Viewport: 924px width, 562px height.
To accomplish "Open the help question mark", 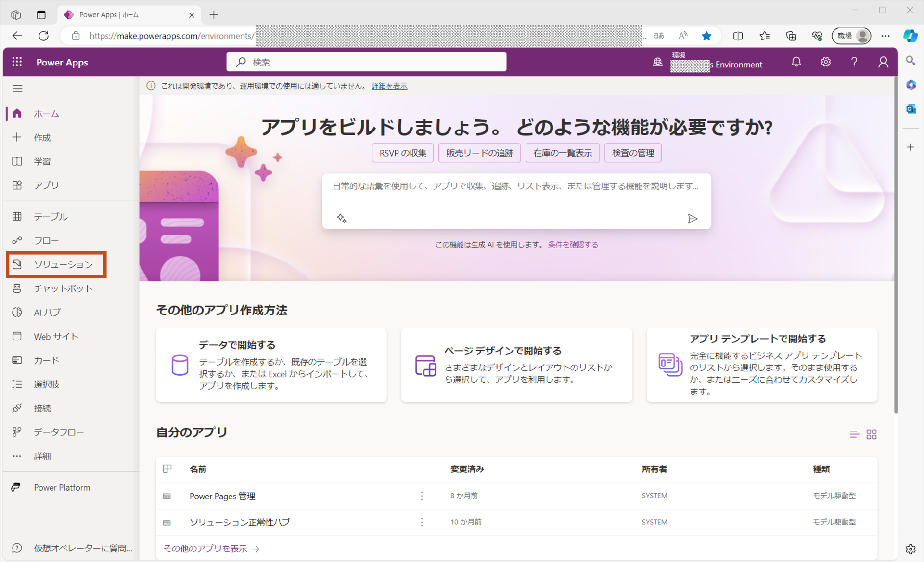I will tap(854, 62).
